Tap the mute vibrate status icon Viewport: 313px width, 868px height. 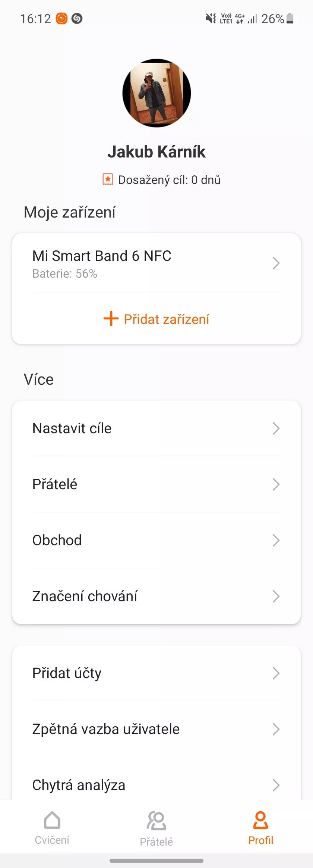(x=211, y=18)
